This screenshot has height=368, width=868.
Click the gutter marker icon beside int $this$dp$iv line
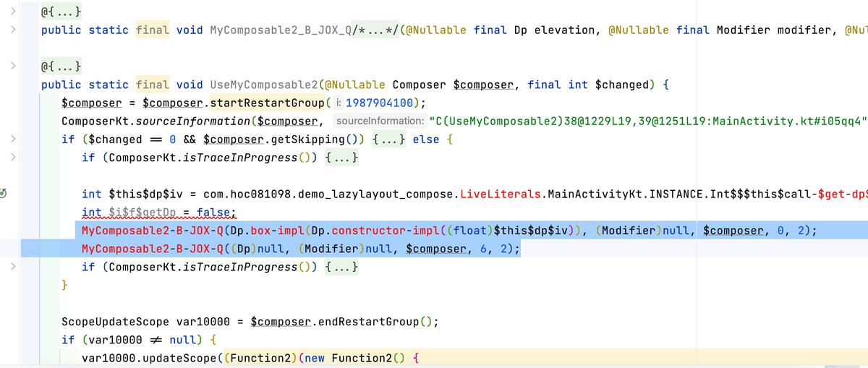(x=4, y=194)
